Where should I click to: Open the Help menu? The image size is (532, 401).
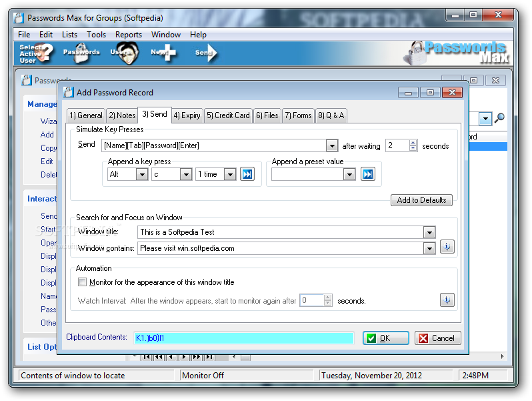tap(198, 35)
